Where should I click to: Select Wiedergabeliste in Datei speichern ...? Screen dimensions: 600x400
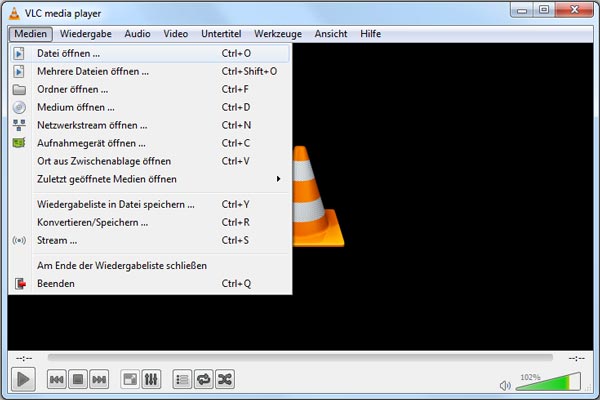150,204
